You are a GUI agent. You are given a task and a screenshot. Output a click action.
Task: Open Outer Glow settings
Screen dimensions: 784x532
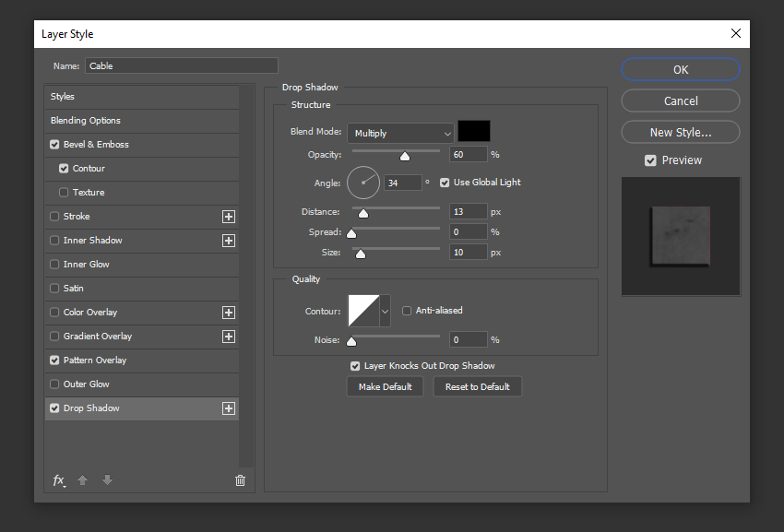point(86,384)
